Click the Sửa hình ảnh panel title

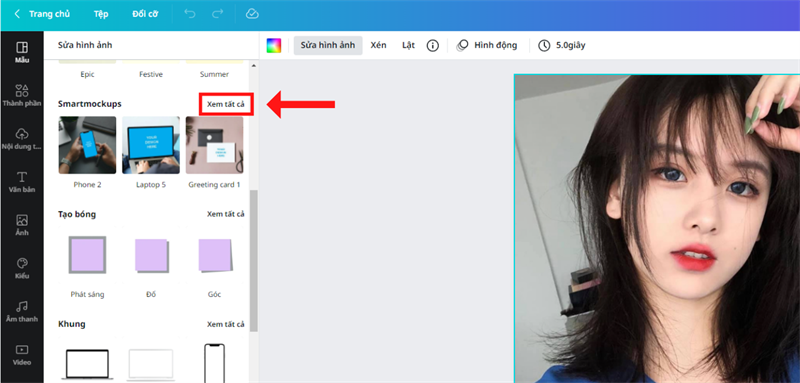tap(85, 45)
